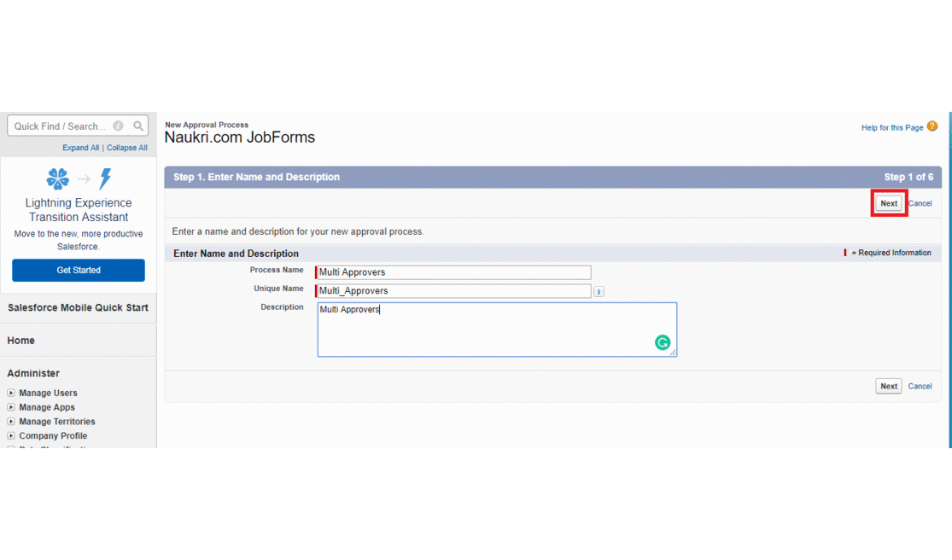Expand the Manage Users tree arrow
This screenshot has height=560, width=952.
point(11,394)
